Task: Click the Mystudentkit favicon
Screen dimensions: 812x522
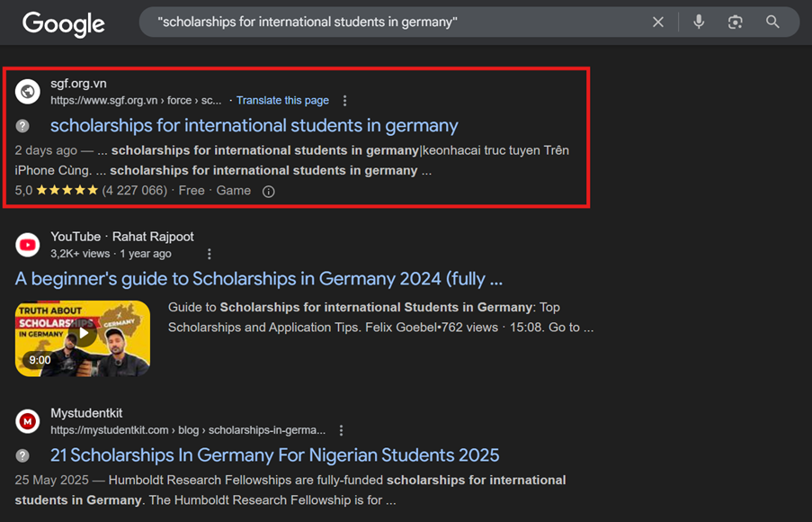Action: click(x=28, y=420)
